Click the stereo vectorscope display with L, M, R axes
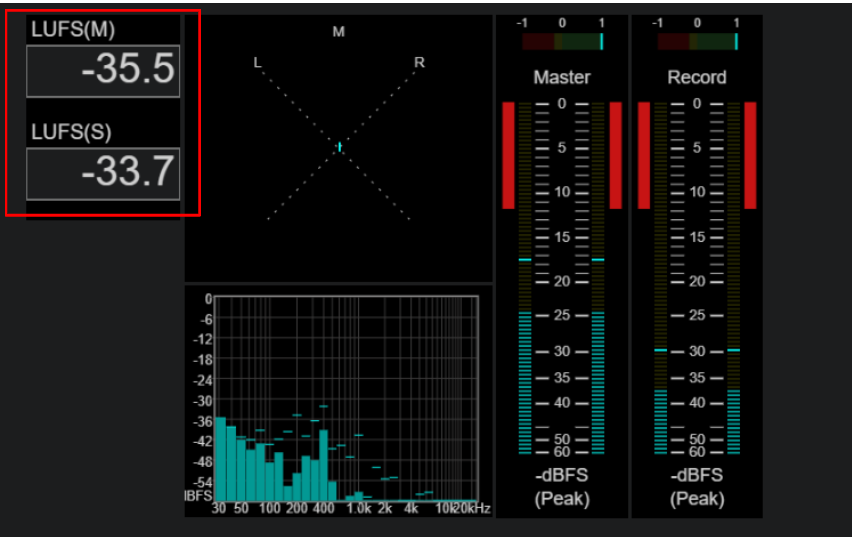 click(339, 148)
